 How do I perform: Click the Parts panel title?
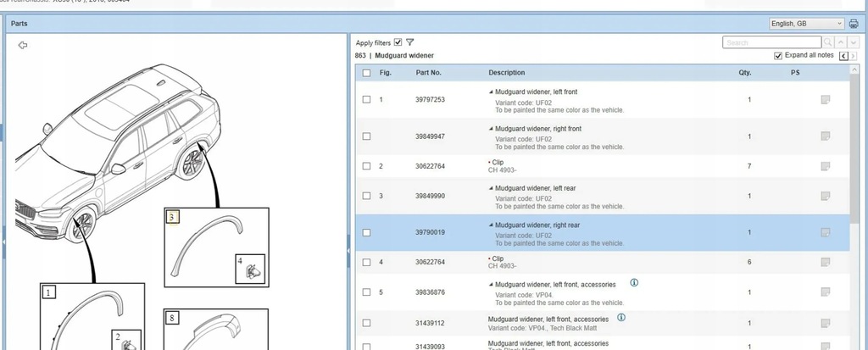pyautogui.click(x=19, y=24)
